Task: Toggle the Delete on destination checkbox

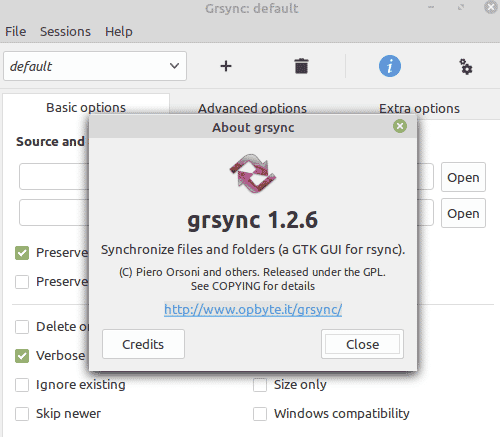Action: tap(22, 327)
